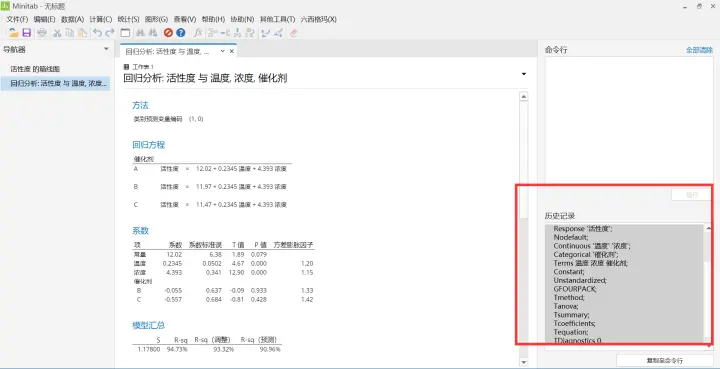Click the output pane scroll-up arrow
The height and width of the screenshot is (369, 720).
[x=523, y=96]
